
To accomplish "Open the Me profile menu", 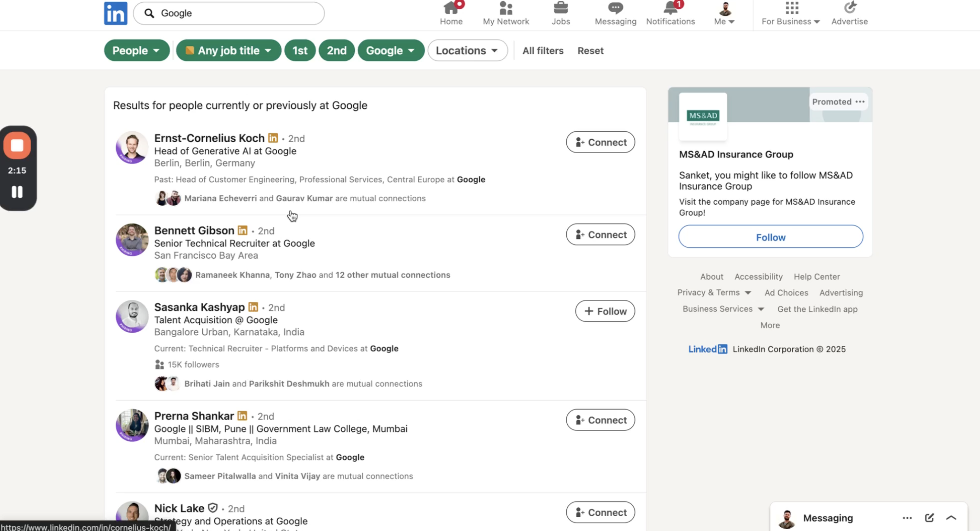I will click(724, 13).
